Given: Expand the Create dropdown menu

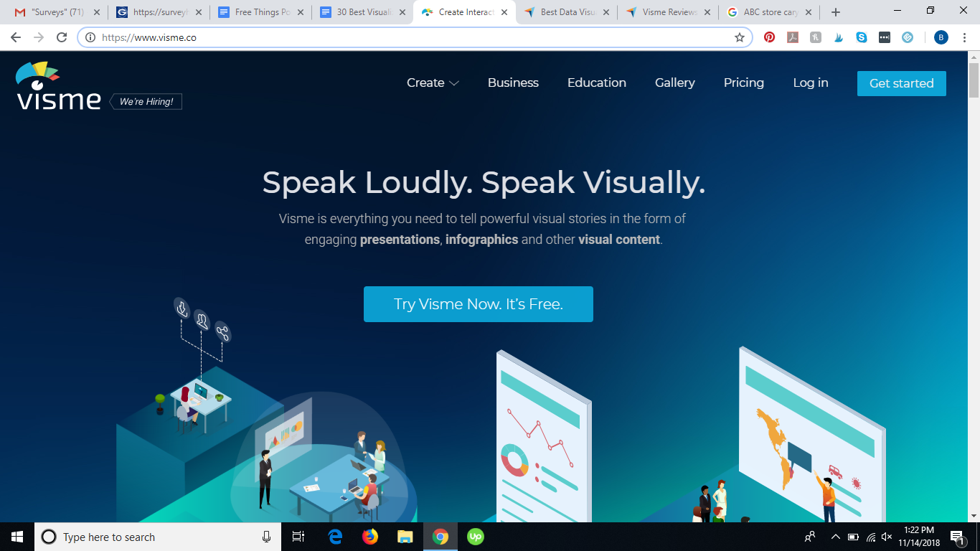Looking at the screenshot, I should 433,83.
